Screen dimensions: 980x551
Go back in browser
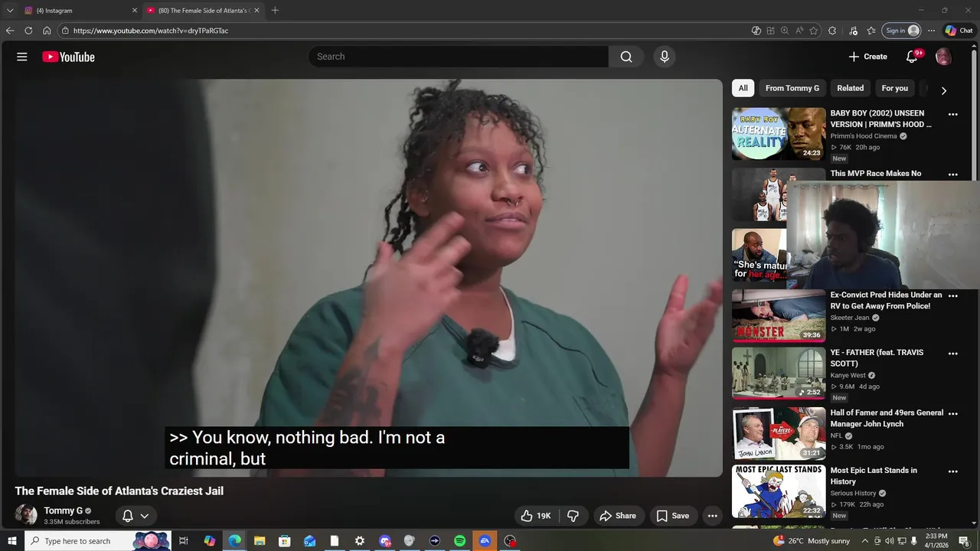tap(10, 31)
